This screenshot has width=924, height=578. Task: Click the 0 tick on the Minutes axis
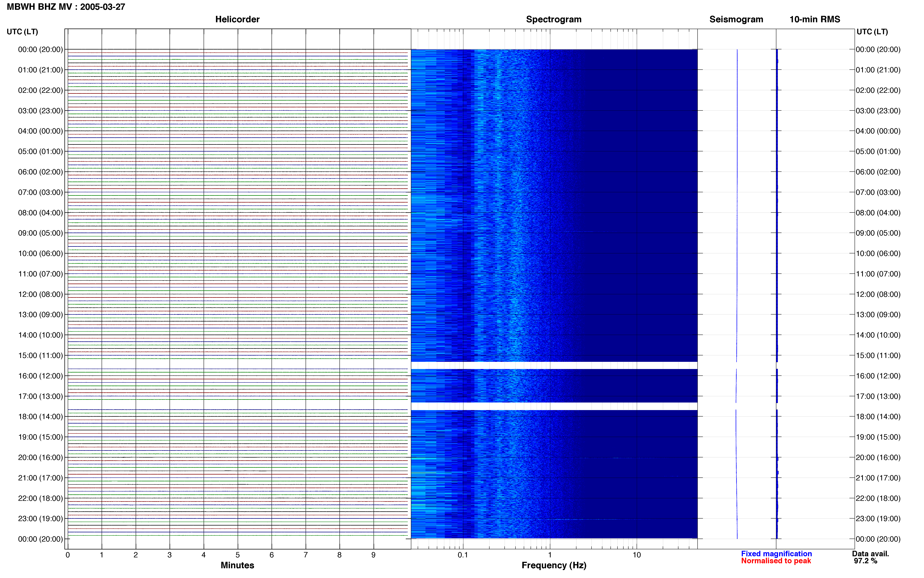pyautogui.click(x=68, y=555)
